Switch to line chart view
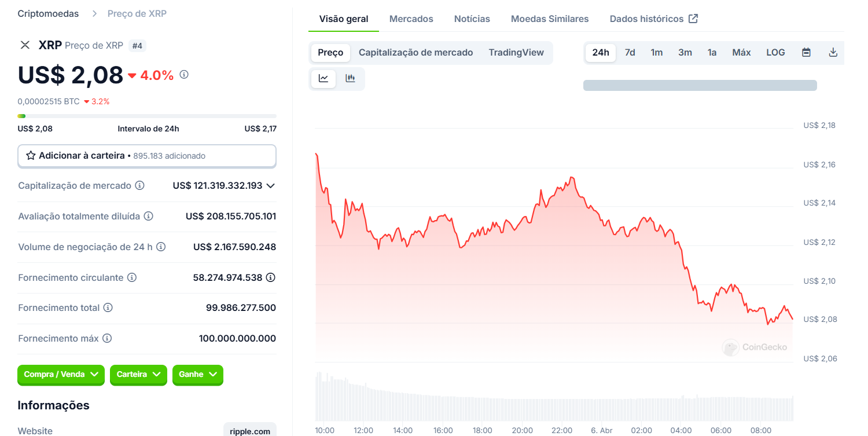Image resolution: width=868 pixels, height=436 pixels. pyautogui.click(x=323, y=78)
